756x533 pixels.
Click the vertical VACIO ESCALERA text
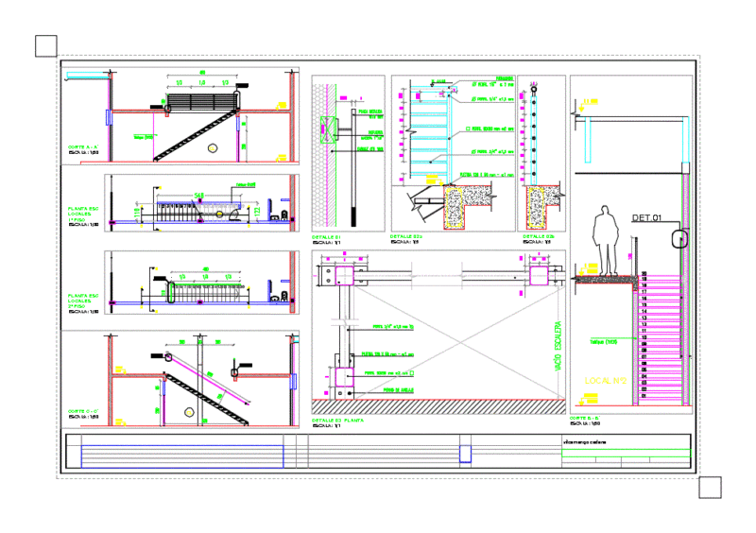(558, 346)
